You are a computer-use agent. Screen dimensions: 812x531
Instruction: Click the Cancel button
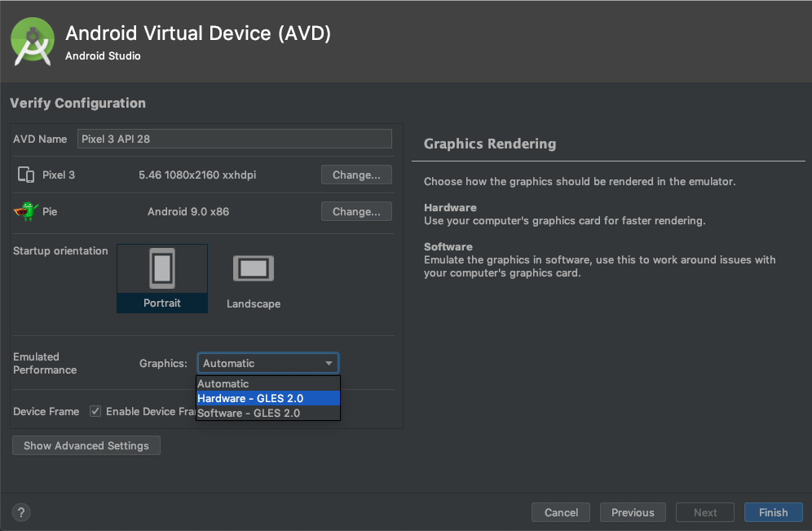pyautogui.click(x=561, y=512)
